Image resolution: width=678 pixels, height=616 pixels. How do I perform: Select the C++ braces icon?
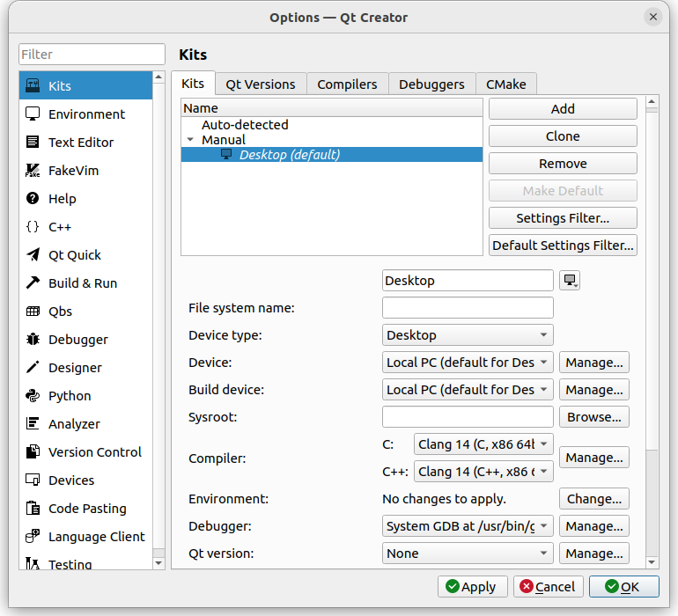[33, 226]
